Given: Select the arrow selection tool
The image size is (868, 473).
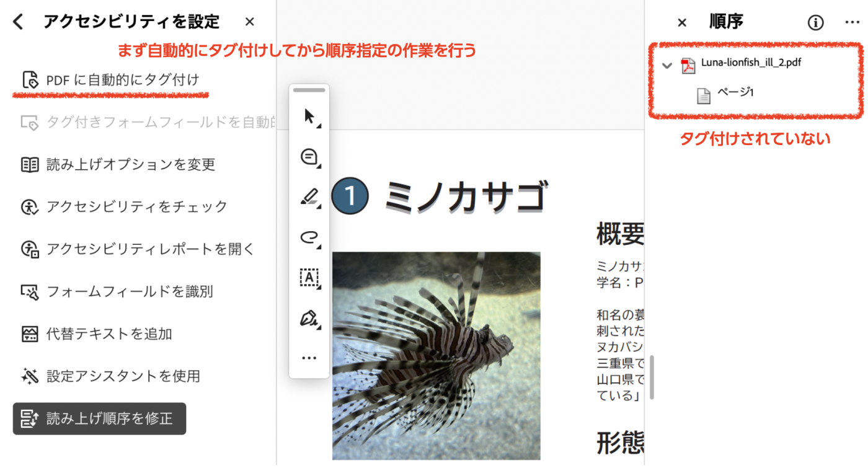Looking at the screenshot, I should click(x=309, y=117).
